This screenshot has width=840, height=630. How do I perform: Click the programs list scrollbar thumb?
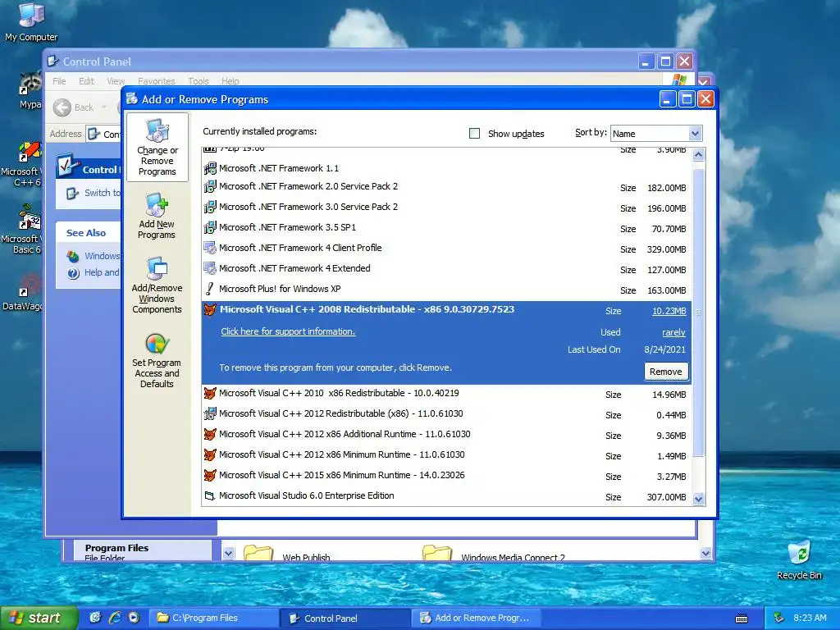pyautogui.click(x=699, y=312)
